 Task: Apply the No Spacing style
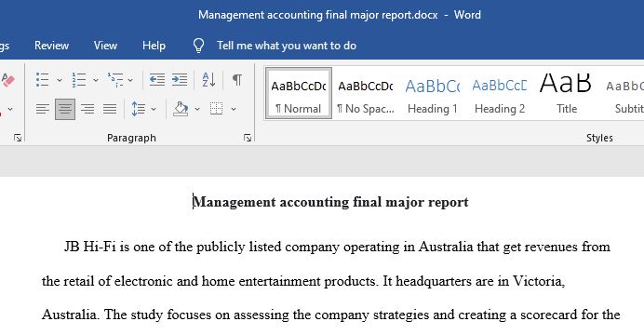pos(365,94)
